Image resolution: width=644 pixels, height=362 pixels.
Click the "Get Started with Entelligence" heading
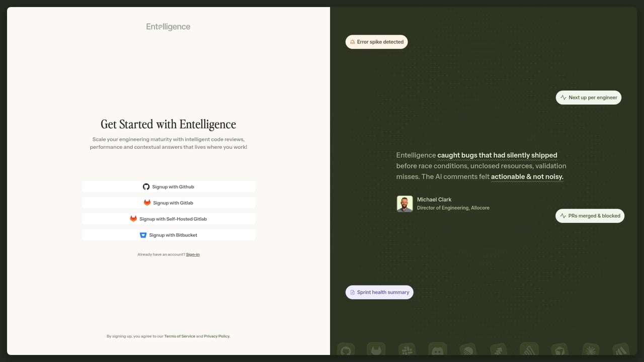tap(169, 124)
